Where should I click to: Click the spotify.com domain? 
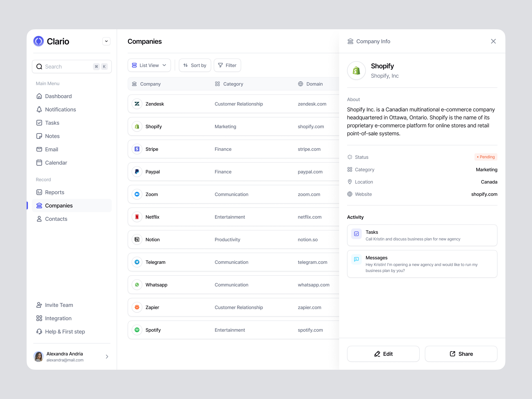(310, 330)
